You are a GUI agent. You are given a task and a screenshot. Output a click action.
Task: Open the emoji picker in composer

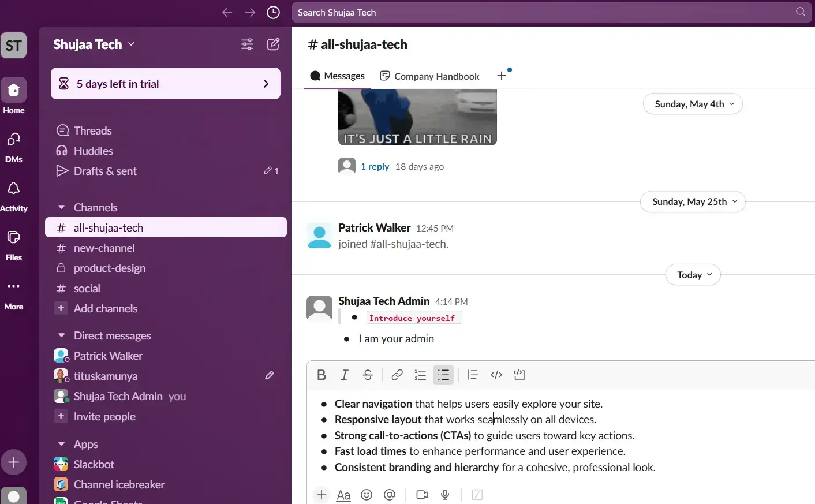(x=367, y=495)
